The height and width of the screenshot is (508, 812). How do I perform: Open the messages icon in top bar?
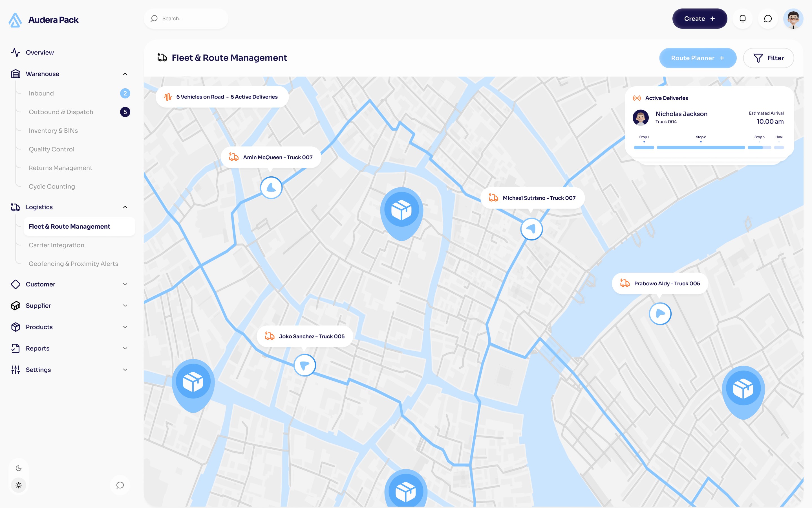click(x=768, y=18)
